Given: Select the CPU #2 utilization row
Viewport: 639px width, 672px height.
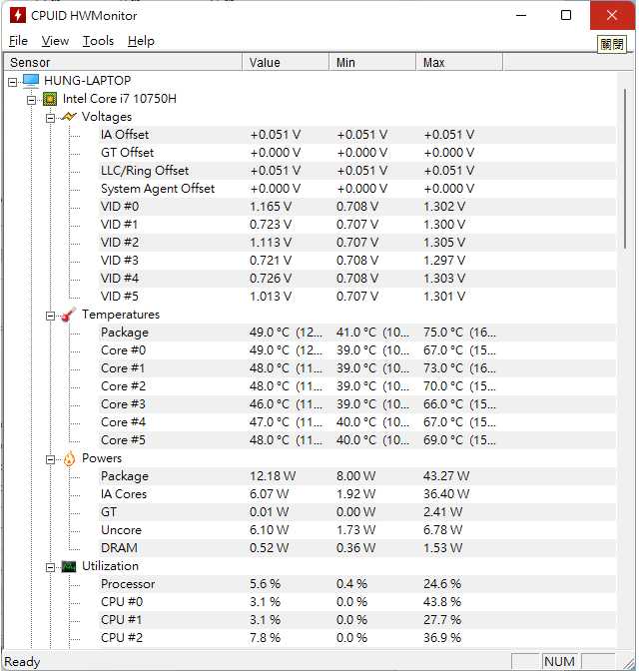Looking at the screenshot, I should tap(357, 639).
